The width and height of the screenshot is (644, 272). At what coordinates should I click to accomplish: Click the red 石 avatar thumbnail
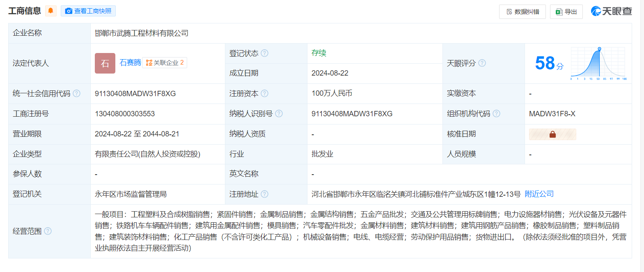105,63
